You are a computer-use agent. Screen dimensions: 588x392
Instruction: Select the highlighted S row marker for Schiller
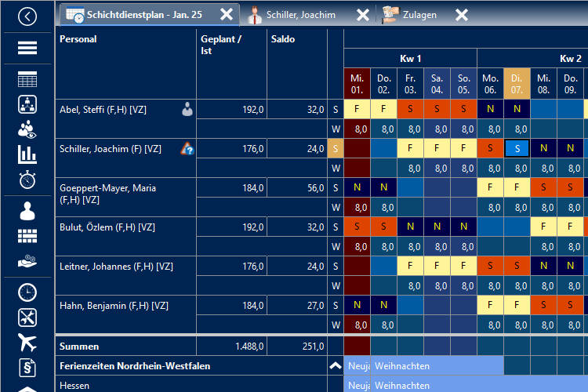click(x=336, y=148)
